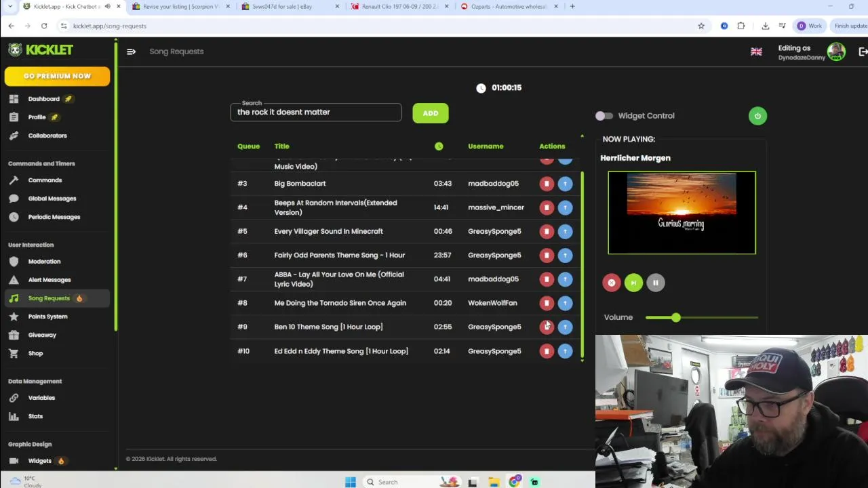Stop the song with red X button

612,283
